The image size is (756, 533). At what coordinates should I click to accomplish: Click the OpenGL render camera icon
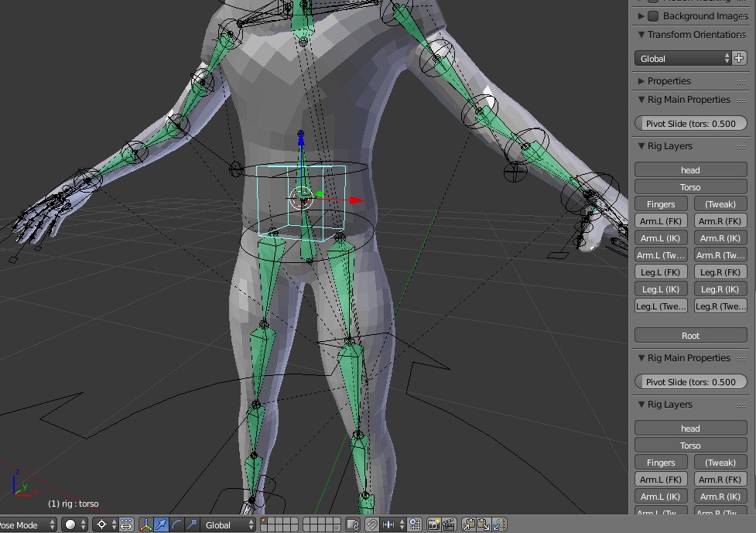click(x=433, y=524)
